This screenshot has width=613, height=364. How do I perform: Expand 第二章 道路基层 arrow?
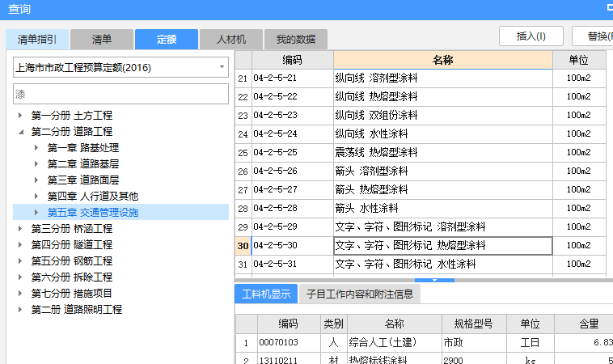[36, 164]
